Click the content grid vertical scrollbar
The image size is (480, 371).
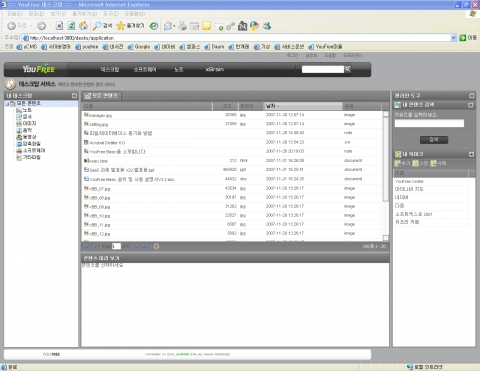pyautogui.click(x=386, y=176)
